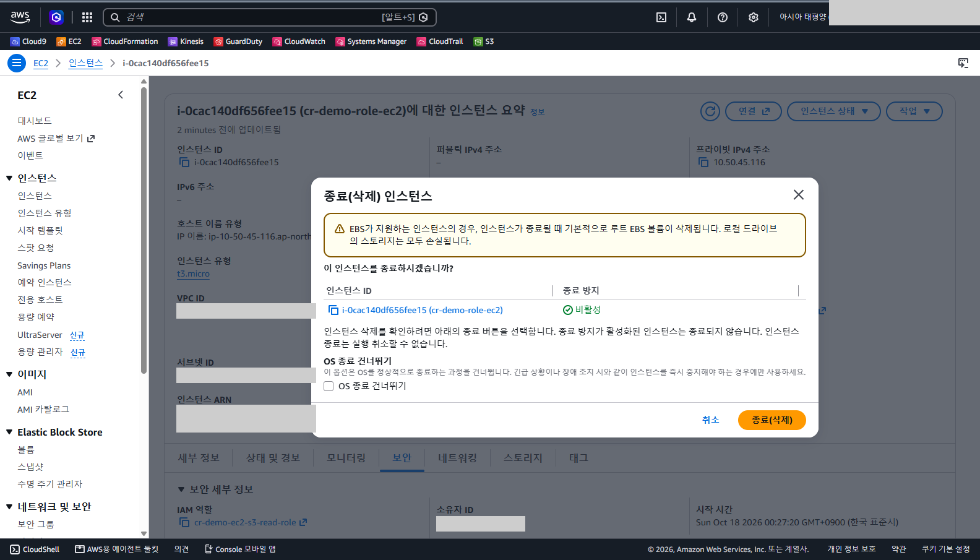Click 취소 to cancel termination

tap(711, 420)
